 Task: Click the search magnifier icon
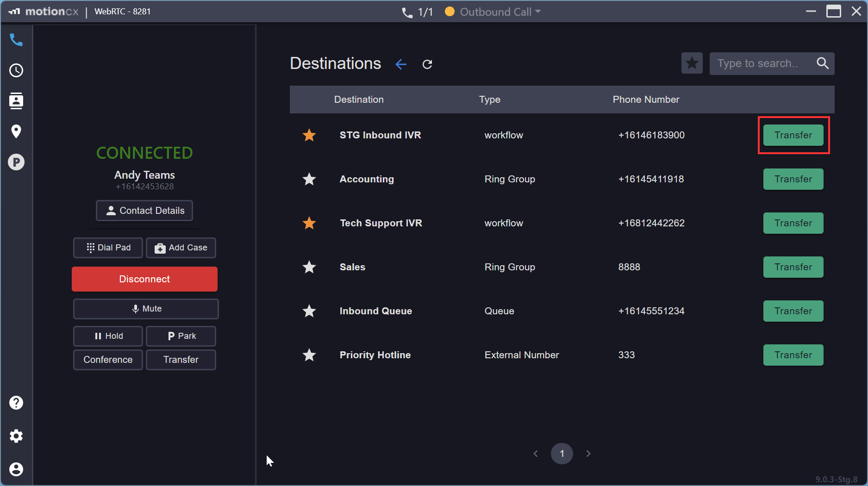pyautogui.click(x=823, y=63)
